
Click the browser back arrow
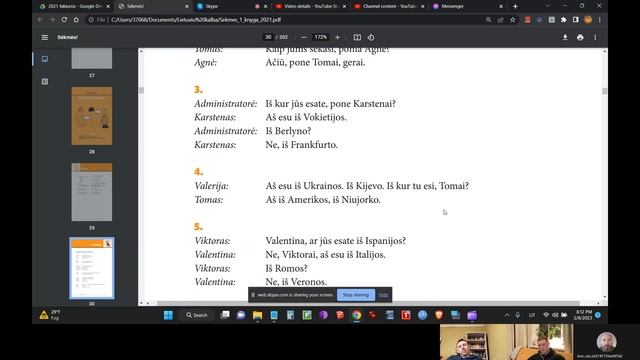click(40, 20)
